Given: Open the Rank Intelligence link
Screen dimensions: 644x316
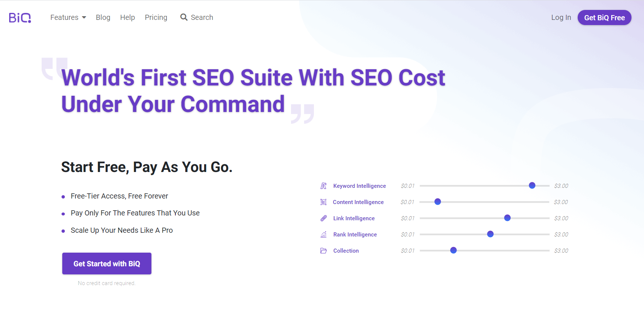Looking at the screenshot, I should coord(355,234).
